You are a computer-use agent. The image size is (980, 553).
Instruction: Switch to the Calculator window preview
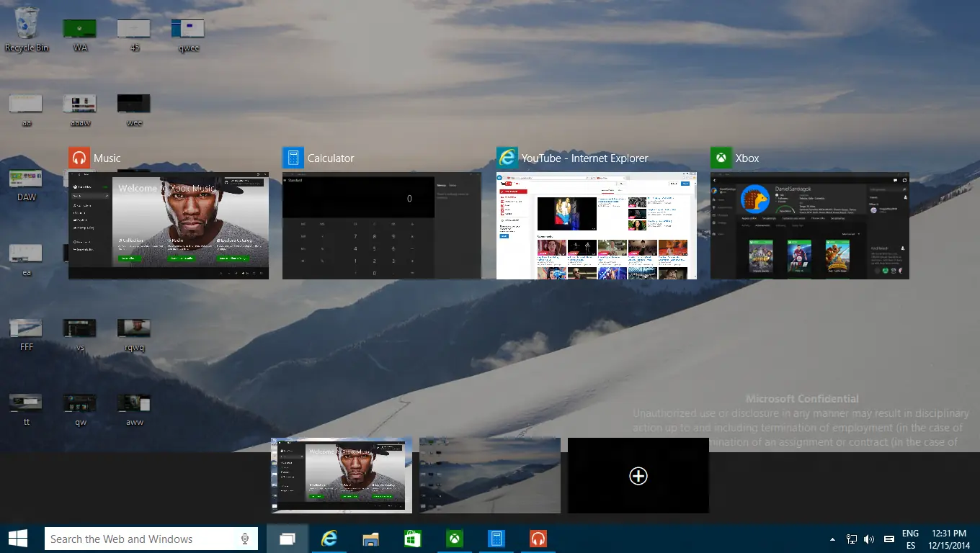coord(381,225)
